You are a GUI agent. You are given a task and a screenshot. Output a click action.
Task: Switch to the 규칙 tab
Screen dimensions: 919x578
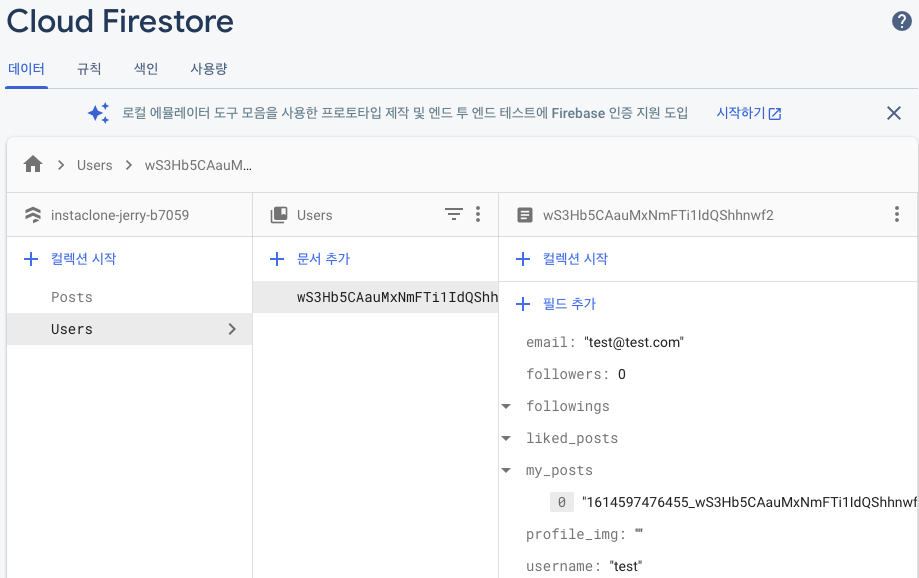tap(89, 69)
